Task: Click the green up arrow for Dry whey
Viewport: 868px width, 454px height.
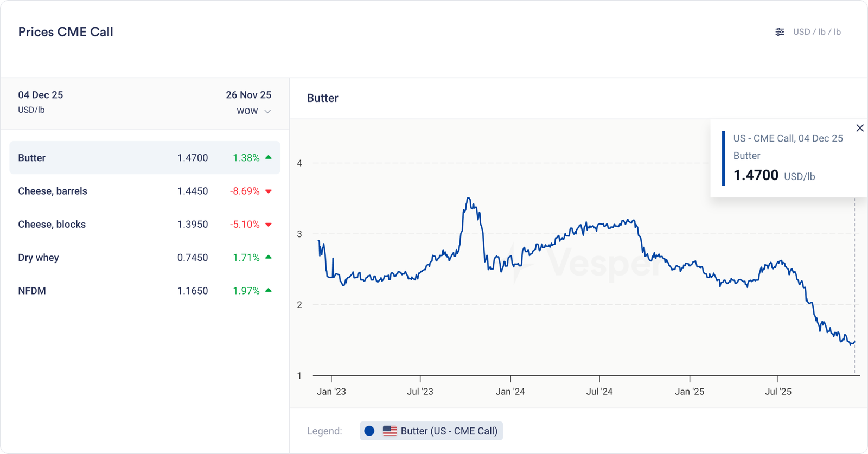Action: 269,257
